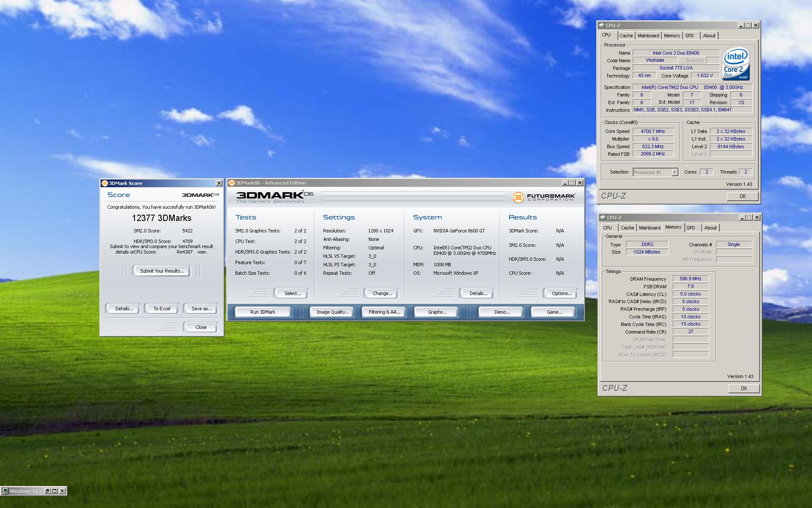812x508 pixels.
Task: Open Options under Results
Action: (562, 293)
